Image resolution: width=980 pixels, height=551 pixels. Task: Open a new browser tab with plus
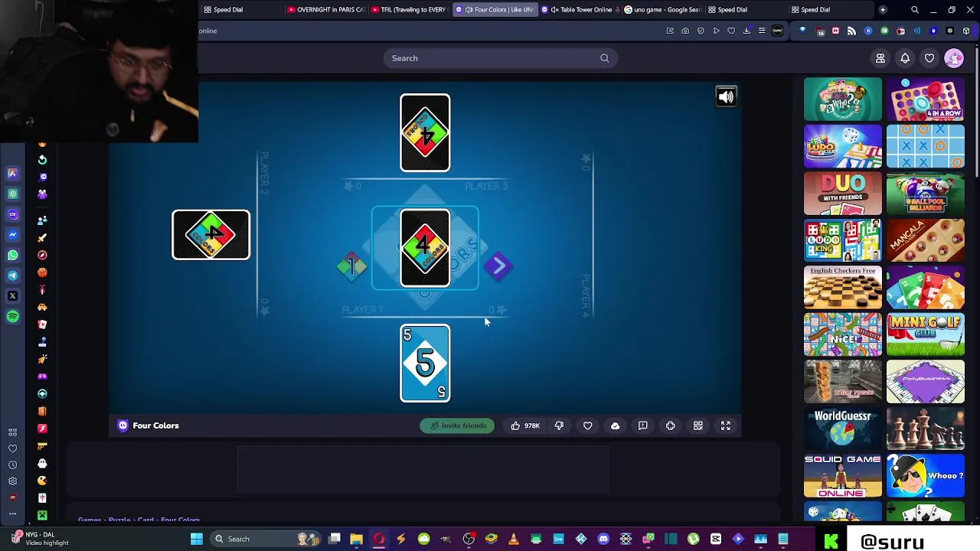tap(883, 9)
